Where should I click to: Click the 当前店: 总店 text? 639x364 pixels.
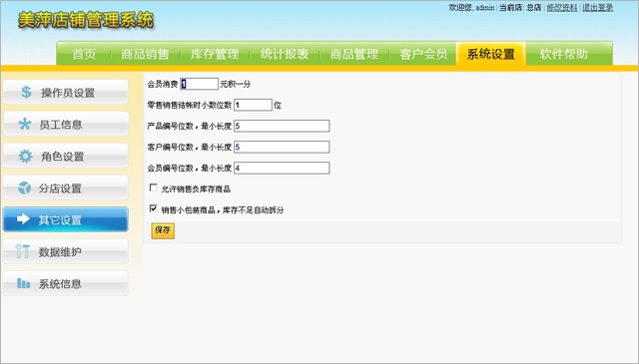(x=520, y=7)
